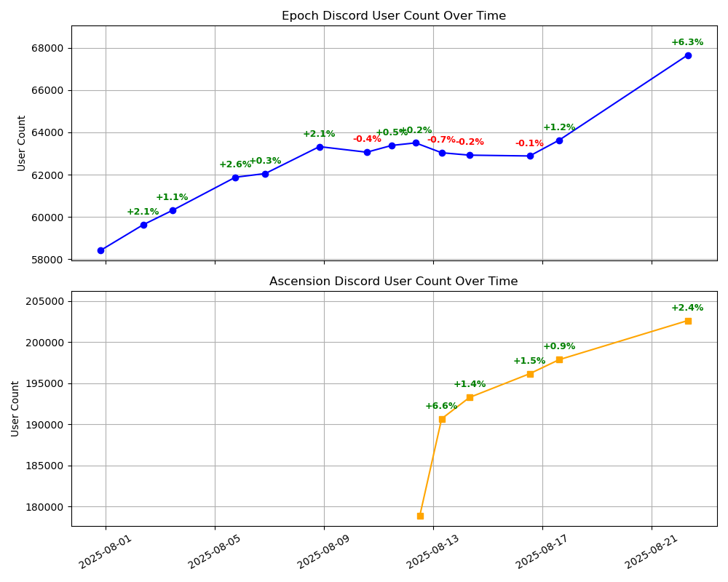The width and height of the screenshot is (728, 582).
Task: Click the 190000 y-axis tick label
Action: [44, 425]
